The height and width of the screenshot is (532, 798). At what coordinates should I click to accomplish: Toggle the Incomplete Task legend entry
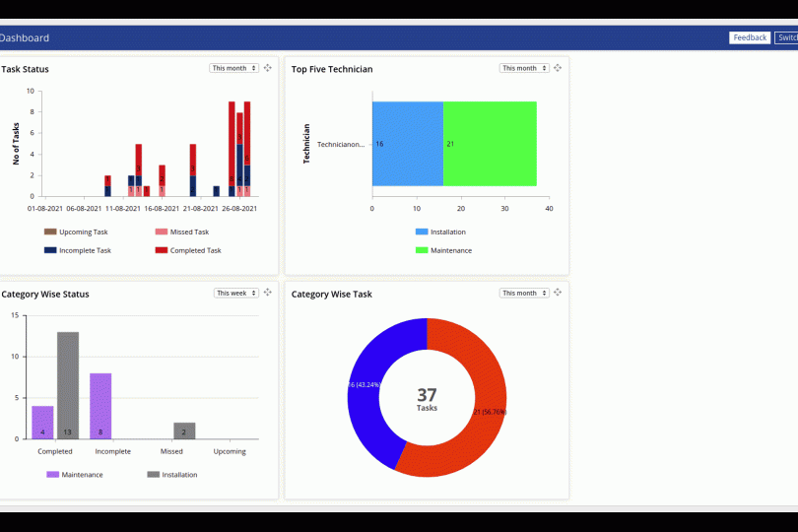pos(77,250)
